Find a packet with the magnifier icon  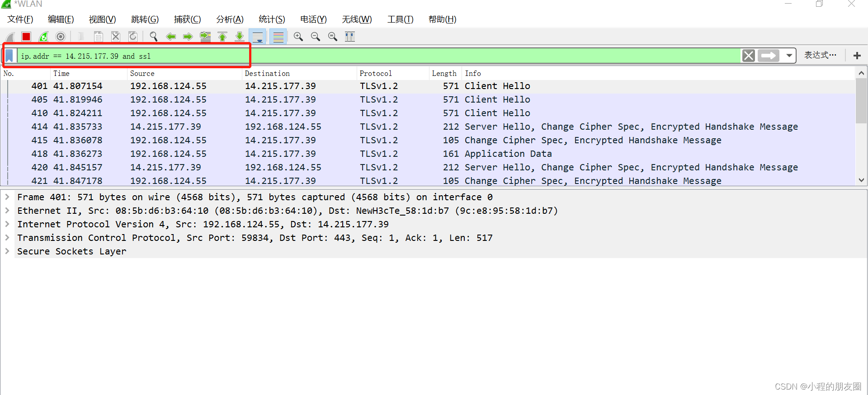pyautogui.click(x=154, y=37)
